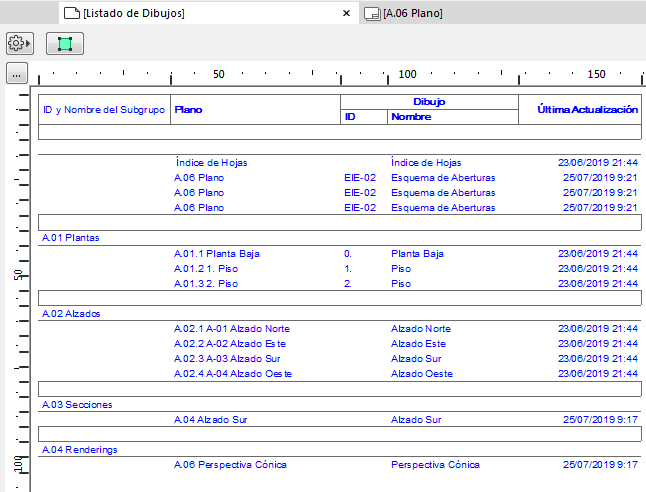Image resolution: width=646 pixels, height=492 pixels.
Task: Click the A.06 Perspectiva Cónica plano cell
Action: pos(230,465)
